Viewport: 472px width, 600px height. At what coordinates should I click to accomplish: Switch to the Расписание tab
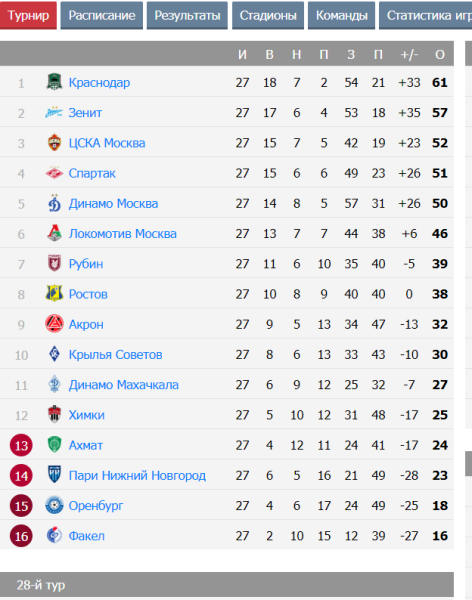[102, 15]
